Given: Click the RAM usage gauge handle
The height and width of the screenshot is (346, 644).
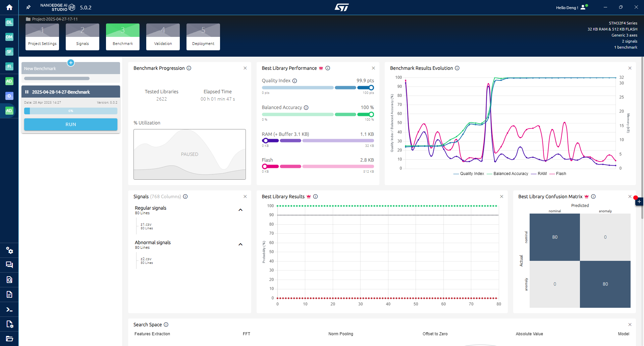Looking at the screenshot, I should [265, 140].
